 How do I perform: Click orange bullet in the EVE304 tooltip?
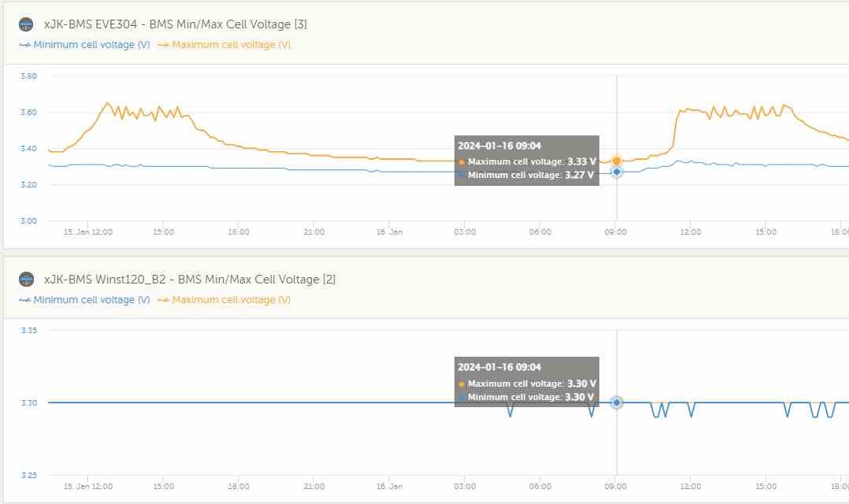[x=462, y=162]
